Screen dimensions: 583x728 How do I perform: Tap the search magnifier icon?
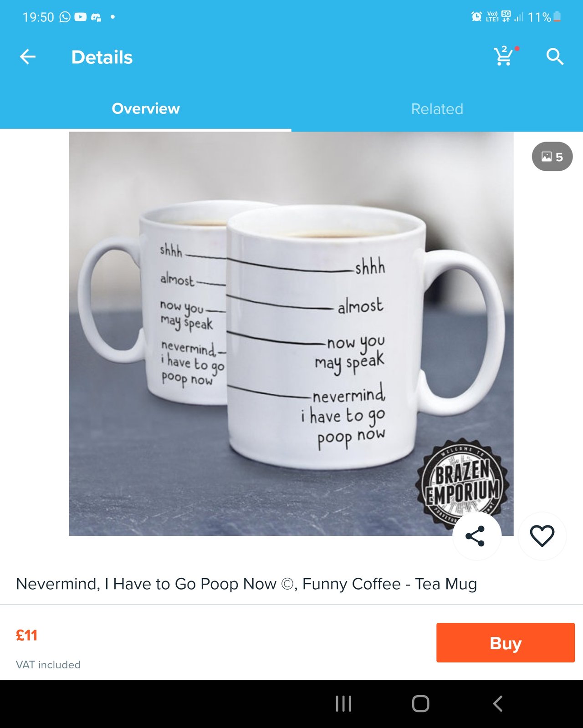[x=555, y=57]
